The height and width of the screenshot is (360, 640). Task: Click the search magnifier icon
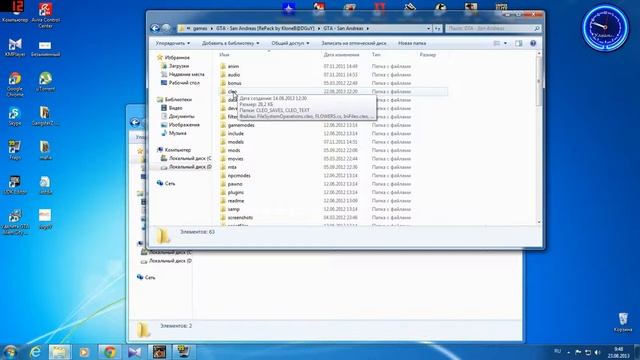click(x=537, y=29)
